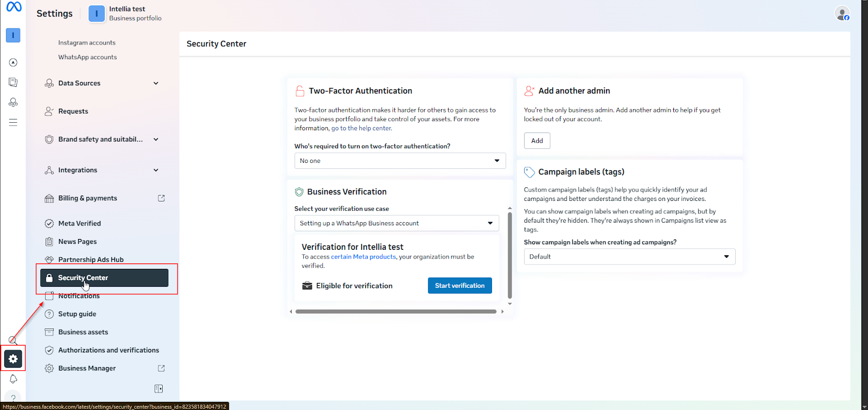Click the notifications bell icon
868x410 pixels.
(13, 379)
